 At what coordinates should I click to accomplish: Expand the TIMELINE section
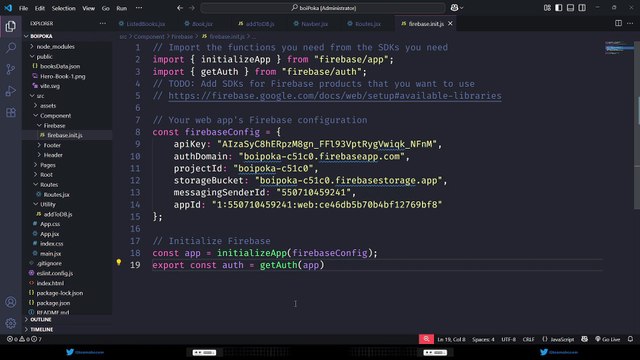point(41,329)
